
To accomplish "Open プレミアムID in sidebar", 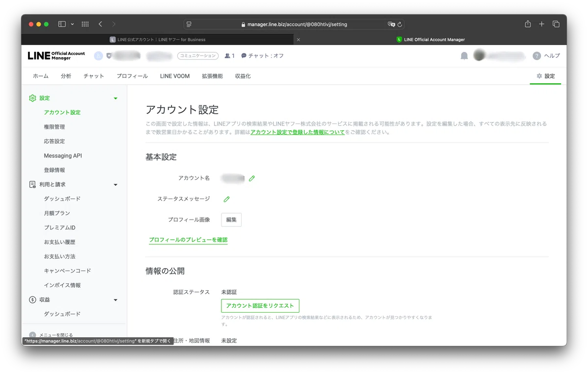I will click(x=60, y=227).
